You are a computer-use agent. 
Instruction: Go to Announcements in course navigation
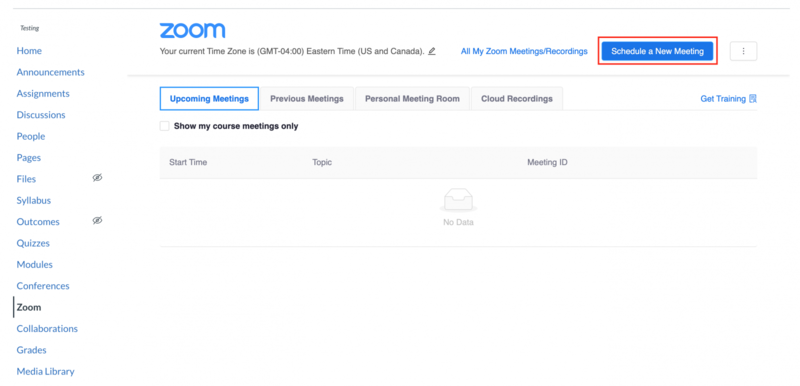(x=51, y=72)
